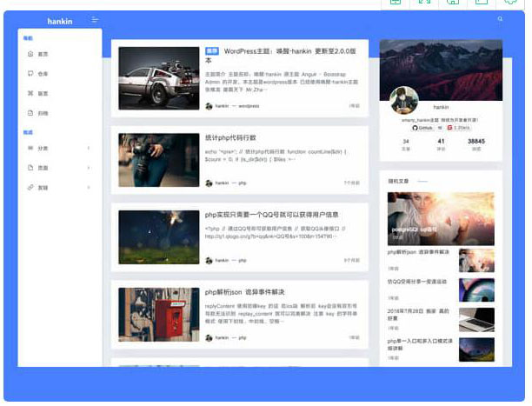Screen dimensions: 532x406
Task: Open the 仓库 repository sidebar item
Action: [43, 73]
